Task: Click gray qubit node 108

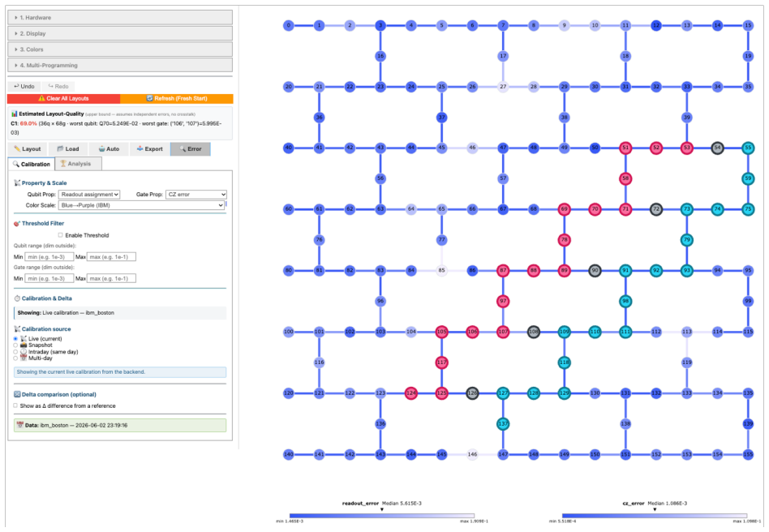Action: tap(534, 332)
